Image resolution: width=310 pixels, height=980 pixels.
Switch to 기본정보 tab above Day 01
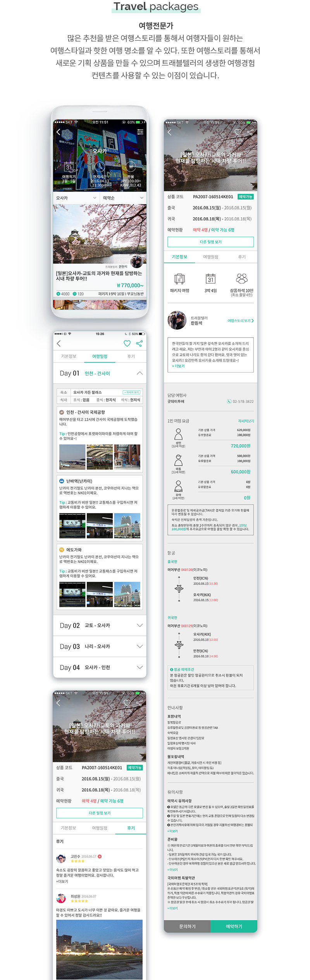(69, 356)
